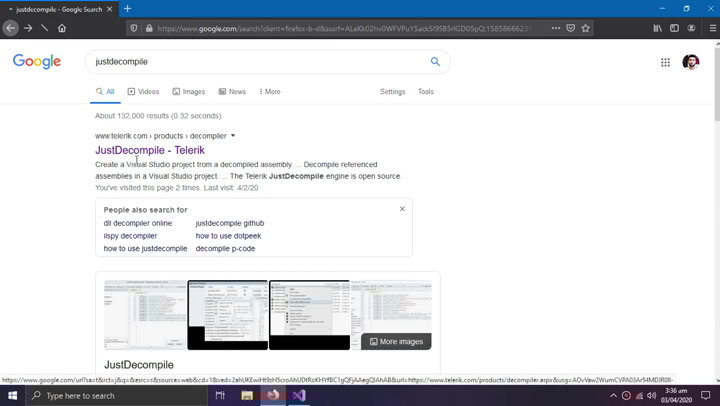Viewport: 720px width, 406px height.
Task: Open the second JustDecompile image thumbnail
Action: coord(227,315)
